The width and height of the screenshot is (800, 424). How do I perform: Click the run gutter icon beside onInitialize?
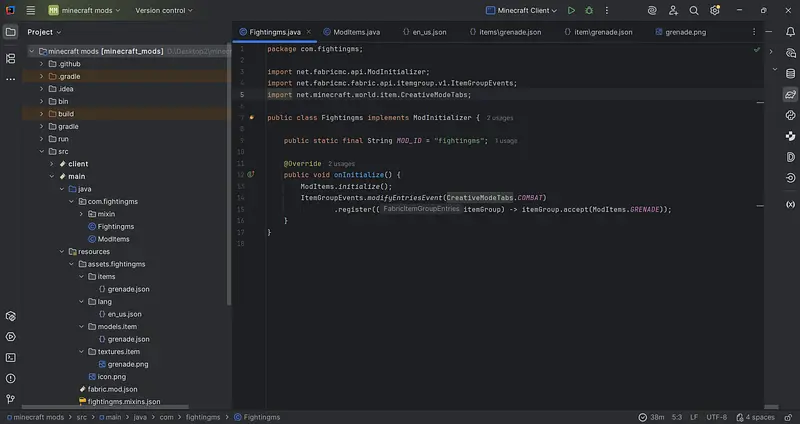point(251,174)
